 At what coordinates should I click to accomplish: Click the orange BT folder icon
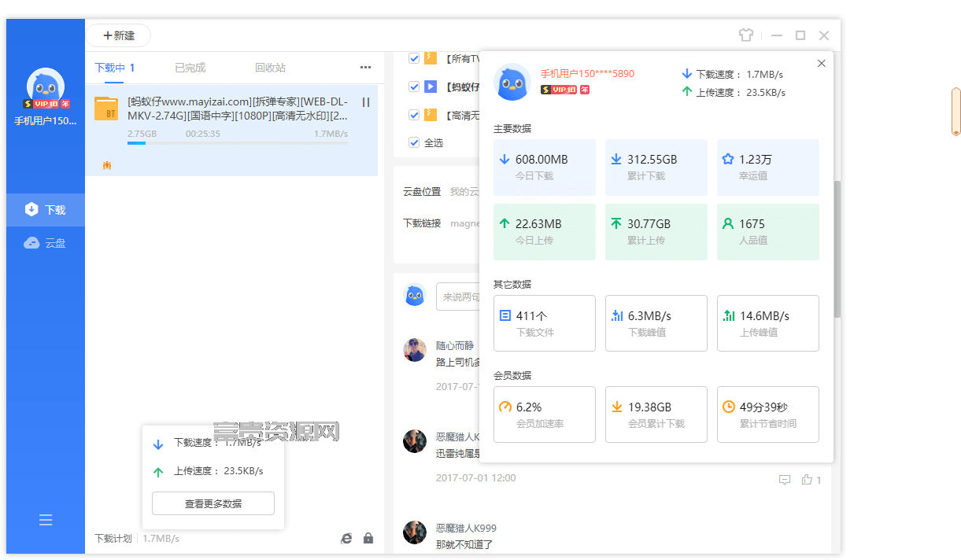click(x=106, y=109)
